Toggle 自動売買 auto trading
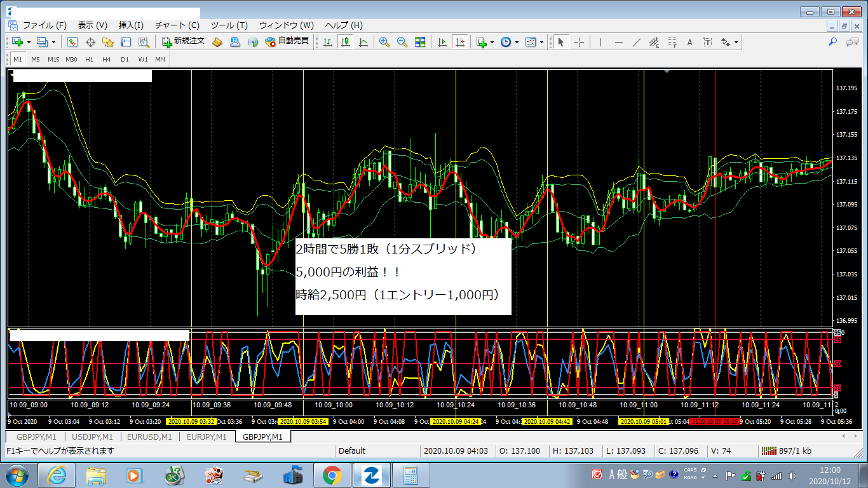 click(287, 41)
